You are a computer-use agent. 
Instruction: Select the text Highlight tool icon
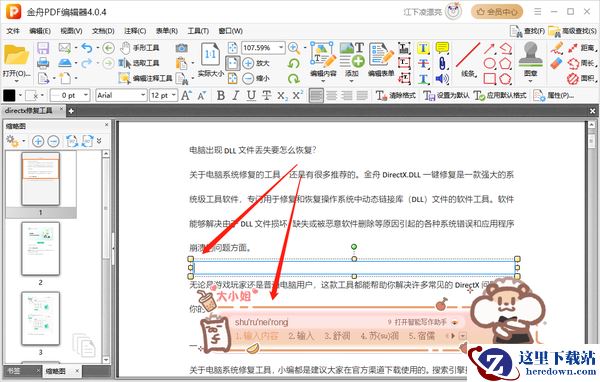[423, 48]
